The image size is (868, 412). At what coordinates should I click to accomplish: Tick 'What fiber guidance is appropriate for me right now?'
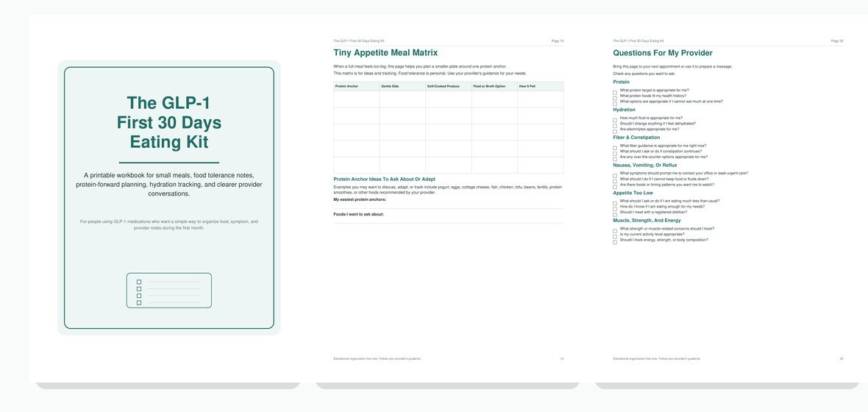[615, 148]
